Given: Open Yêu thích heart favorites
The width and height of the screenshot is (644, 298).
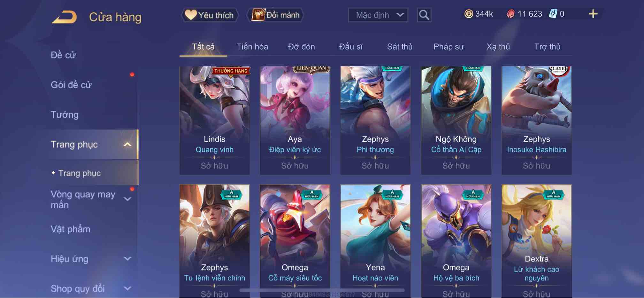Looking at the screenshot, I should point(210,15).
